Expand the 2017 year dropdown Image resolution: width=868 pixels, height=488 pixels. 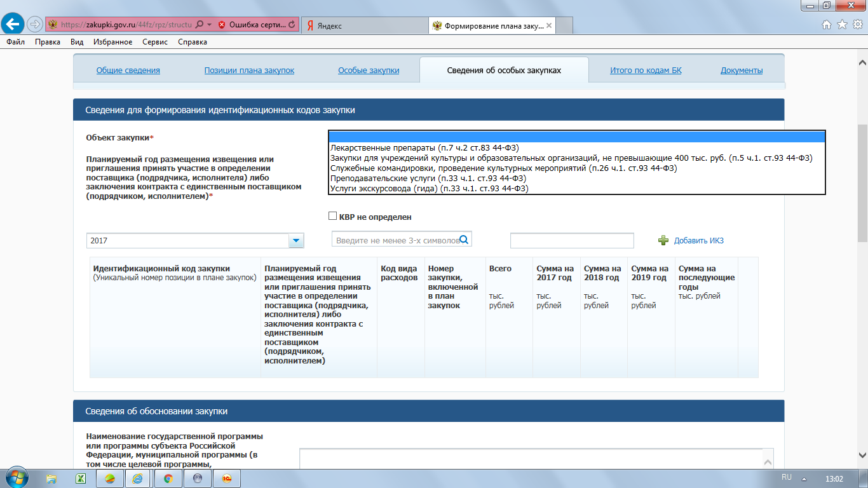pos(296,241)
